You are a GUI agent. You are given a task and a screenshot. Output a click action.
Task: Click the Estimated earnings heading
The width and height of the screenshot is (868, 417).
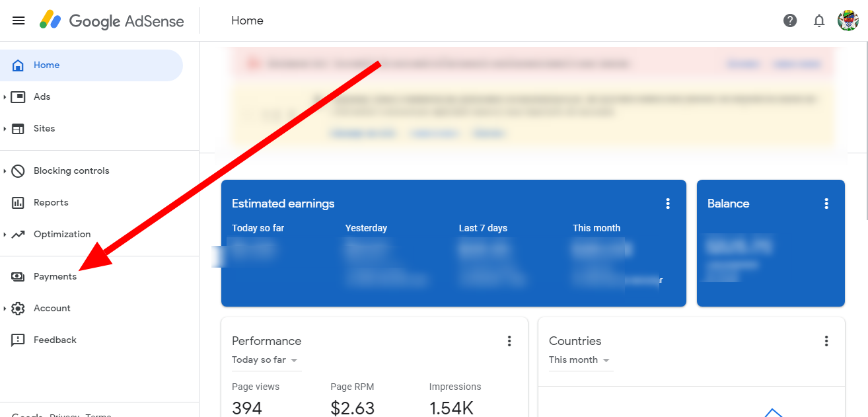tap(283, 204)
